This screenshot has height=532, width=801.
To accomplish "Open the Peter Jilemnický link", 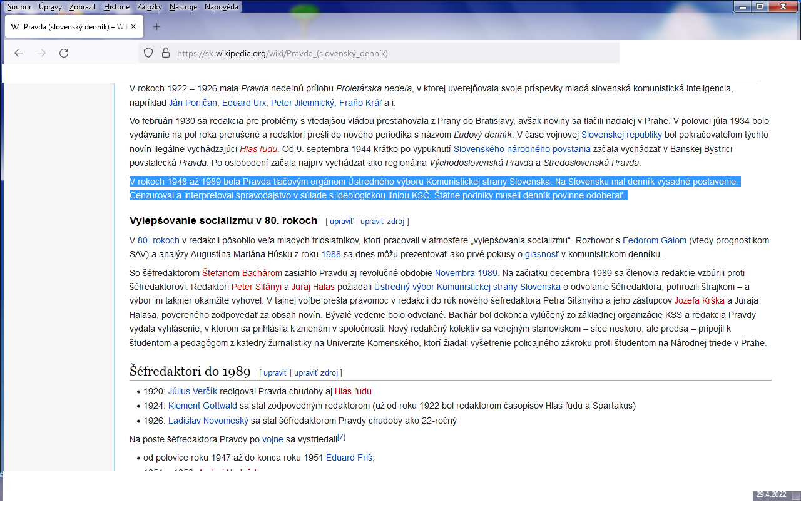I will click(x=303, y=103).
